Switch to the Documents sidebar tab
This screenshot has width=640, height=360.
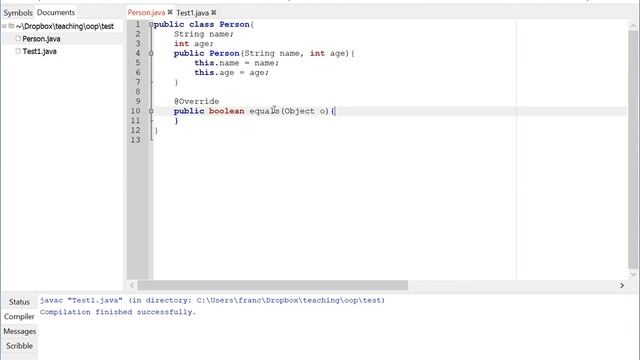coord(56,13)
